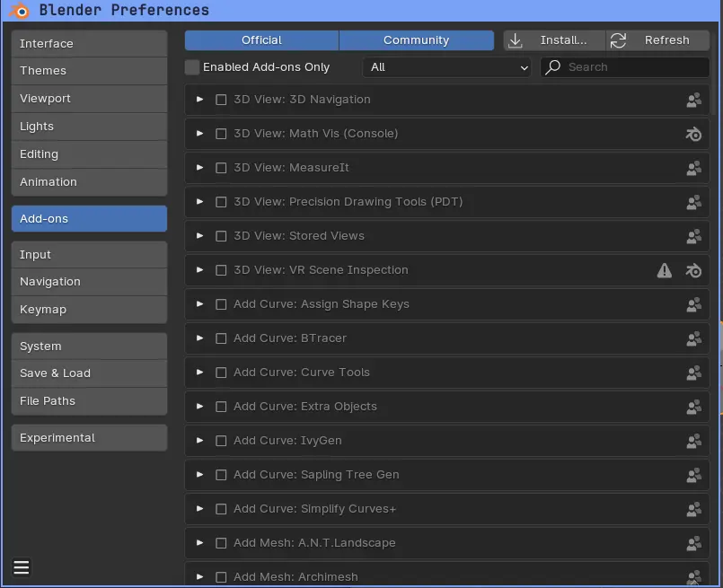Image resolution: width=723 pixels, height=588 pixels.
Task: Toggle the Community add-ons filter
Action: coord(416,40)
